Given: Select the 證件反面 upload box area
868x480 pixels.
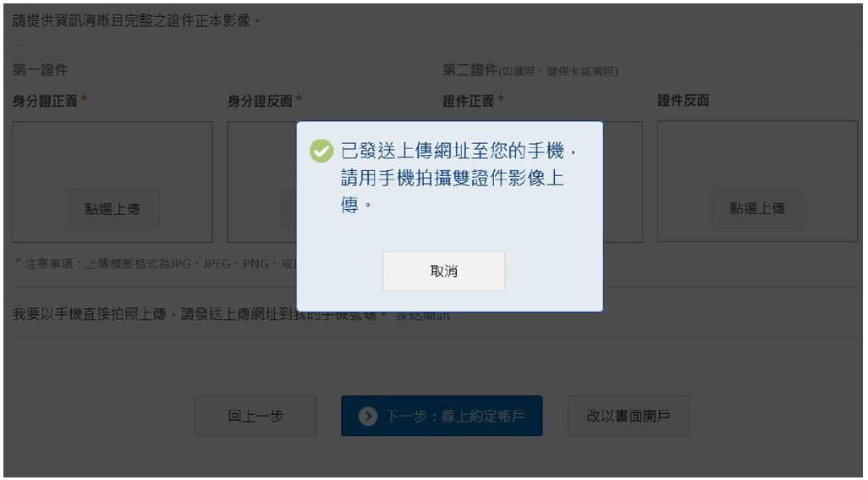Looking at the screenshot, I should tap(757, 182).
